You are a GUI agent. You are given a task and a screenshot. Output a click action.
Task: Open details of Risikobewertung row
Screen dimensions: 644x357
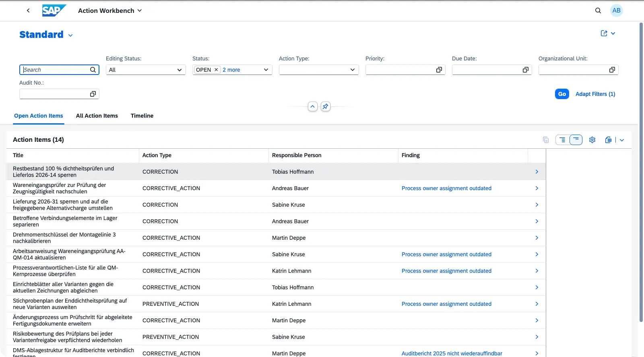click(x=537, y=337)
